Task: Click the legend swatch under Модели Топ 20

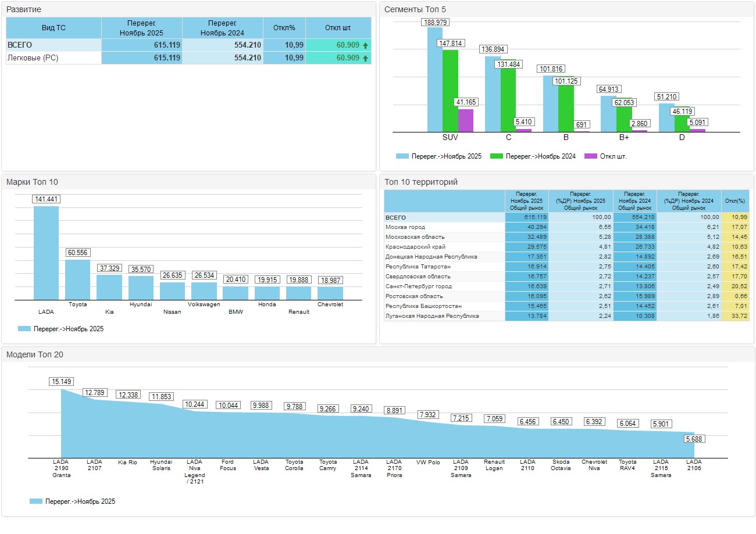Action: coord(36,501)
